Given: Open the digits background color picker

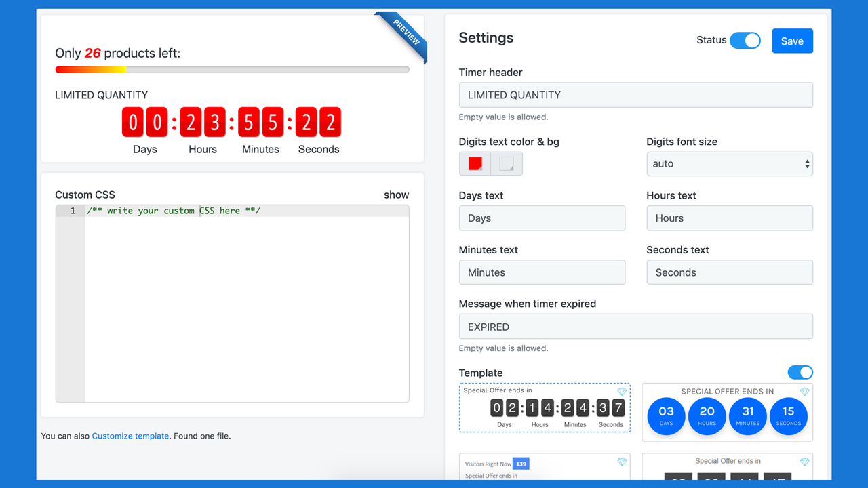Looking at the screenshot, I should pyautogui.click(x=506, y=163).
